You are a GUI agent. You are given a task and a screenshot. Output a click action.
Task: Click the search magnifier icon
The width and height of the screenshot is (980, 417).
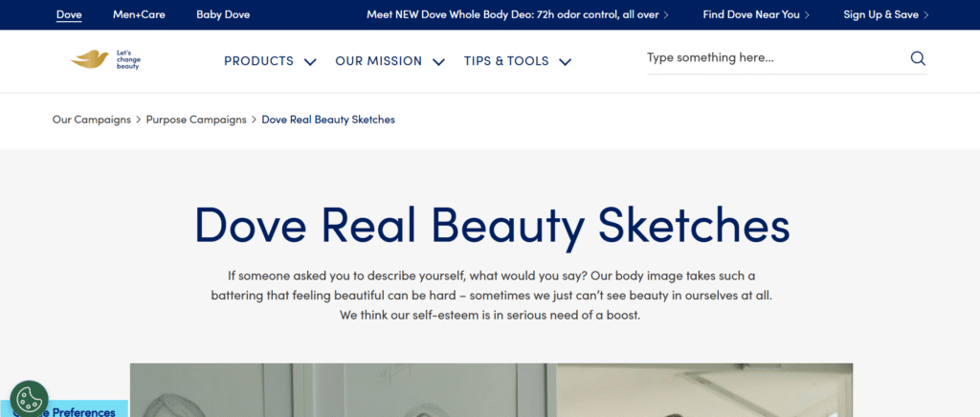coord(918,58)
